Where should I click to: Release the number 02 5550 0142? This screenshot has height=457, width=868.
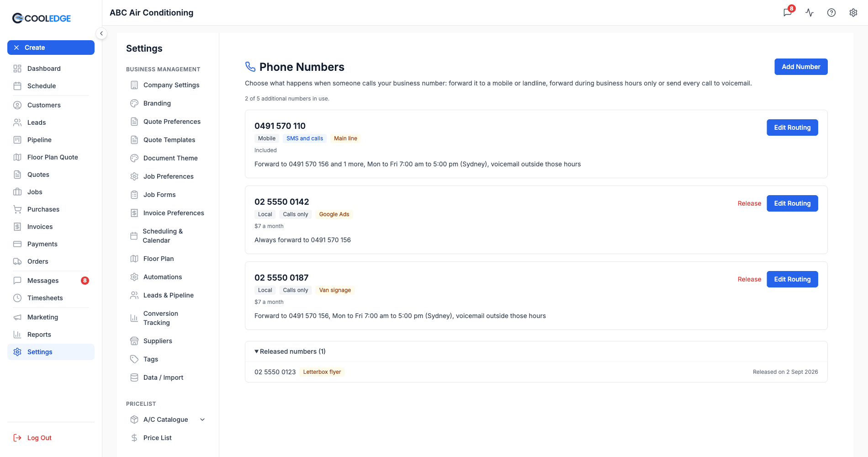(x=749, y=203)
